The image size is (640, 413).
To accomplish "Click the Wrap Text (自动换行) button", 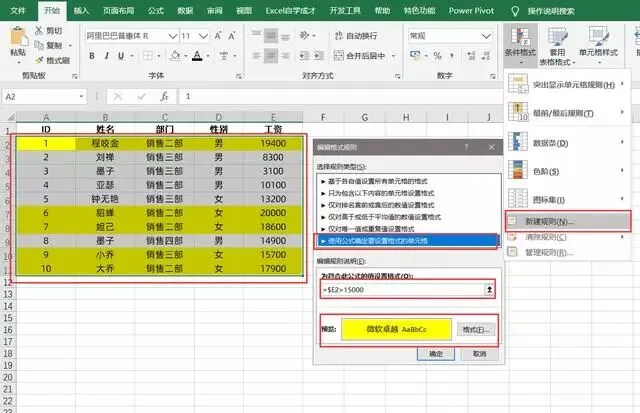I will [x=356, y=36].
